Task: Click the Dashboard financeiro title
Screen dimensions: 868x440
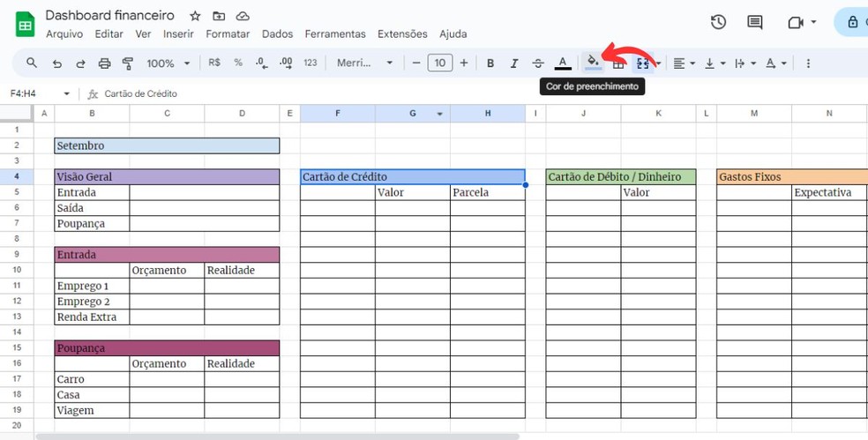Action: click(x=109, y=16)
